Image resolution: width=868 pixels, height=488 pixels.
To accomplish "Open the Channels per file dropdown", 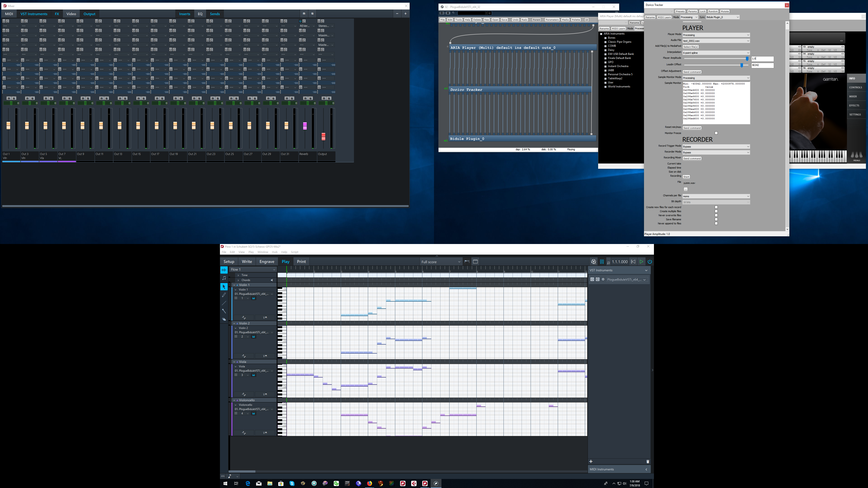I will point(716,196).
